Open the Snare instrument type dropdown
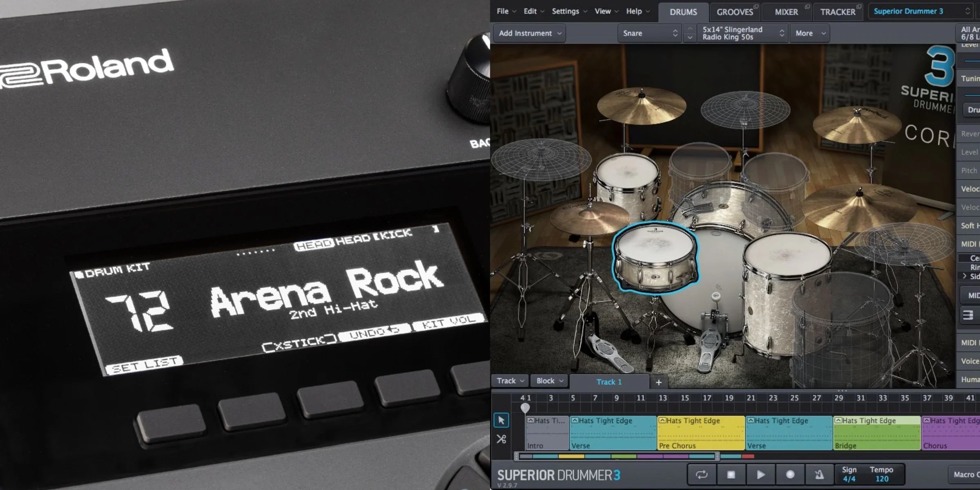Viewport: 980px width, 490px height. point(650,33)
